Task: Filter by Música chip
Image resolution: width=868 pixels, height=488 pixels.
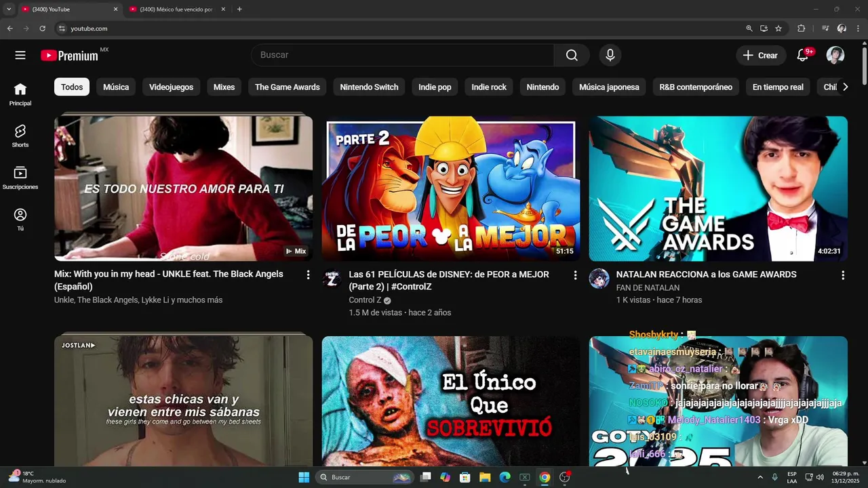Action: 116,87
